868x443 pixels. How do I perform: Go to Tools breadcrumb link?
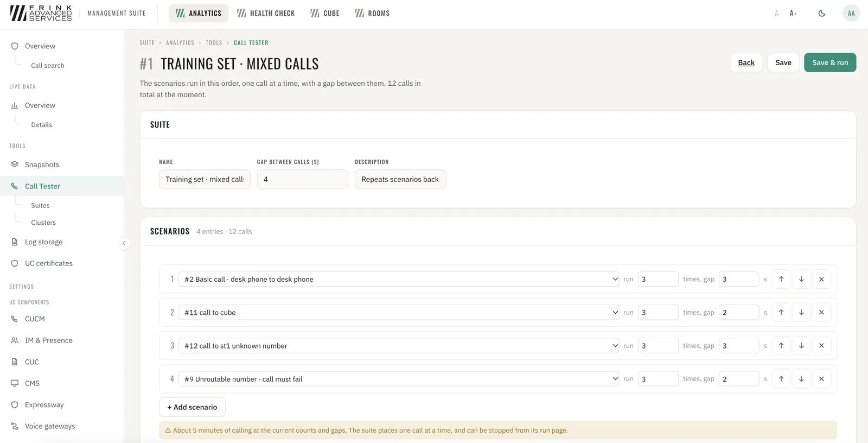pos(214,43)
